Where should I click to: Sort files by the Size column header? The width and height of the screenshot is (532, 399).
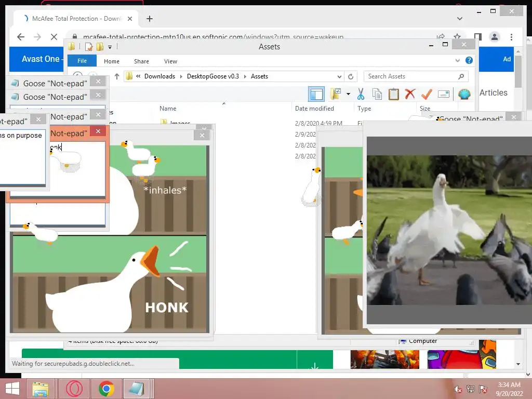425,108
